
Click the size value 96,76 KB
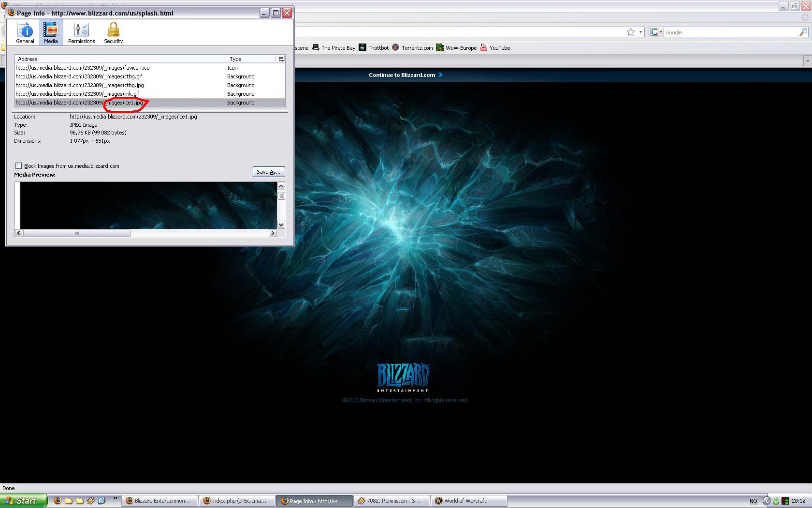(98, 133)
